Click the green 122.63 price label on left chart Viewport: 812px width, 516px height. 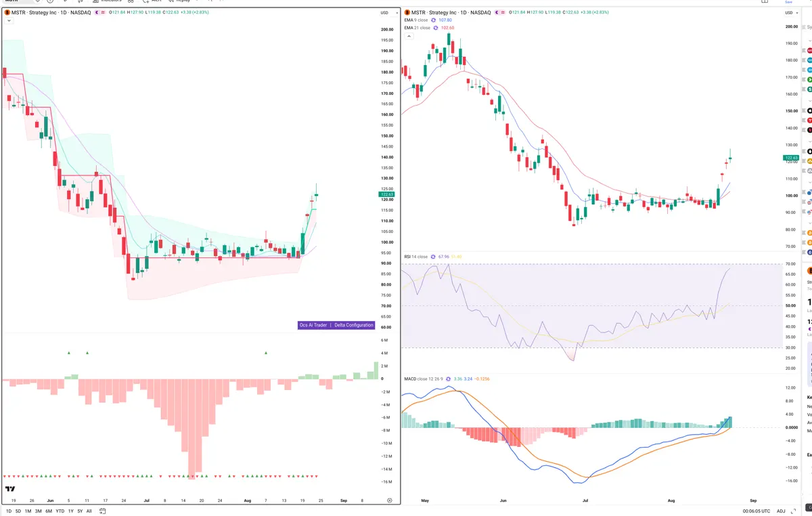388,194
